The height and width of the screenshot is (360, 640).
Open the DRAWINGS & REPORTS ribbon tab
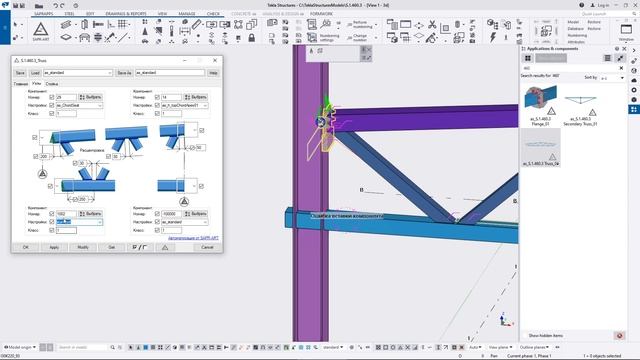pyautogui.click(x=126, y=14)
